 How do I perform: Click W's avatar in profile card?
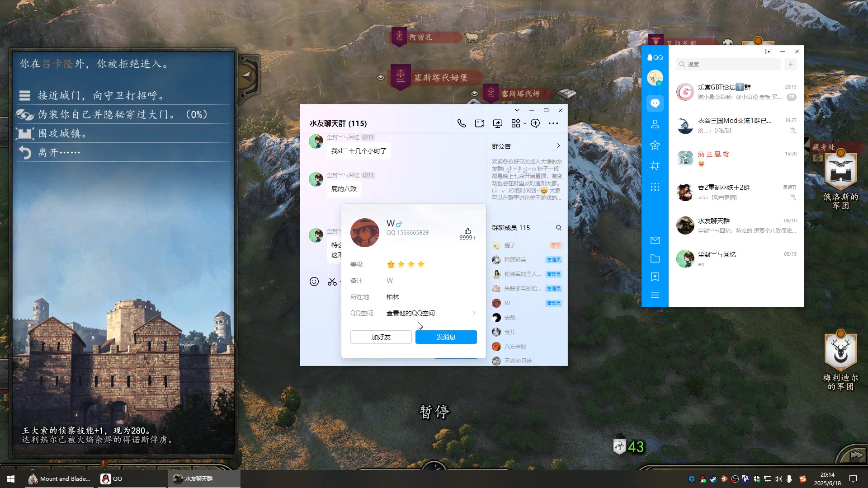coord(365,233)
